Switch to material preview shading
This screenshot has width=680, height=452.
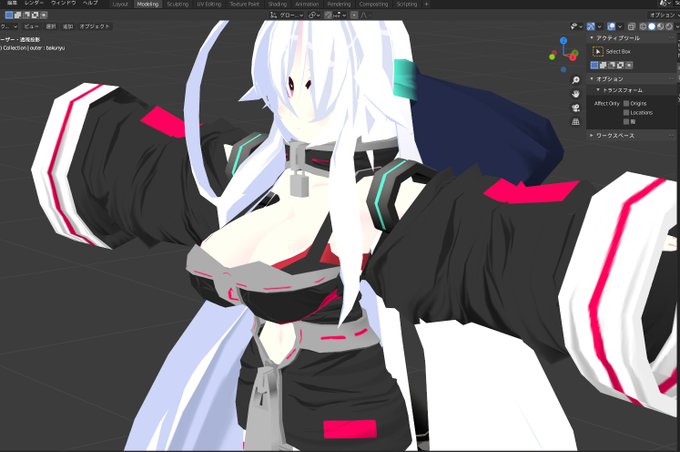tap(660, 26)
